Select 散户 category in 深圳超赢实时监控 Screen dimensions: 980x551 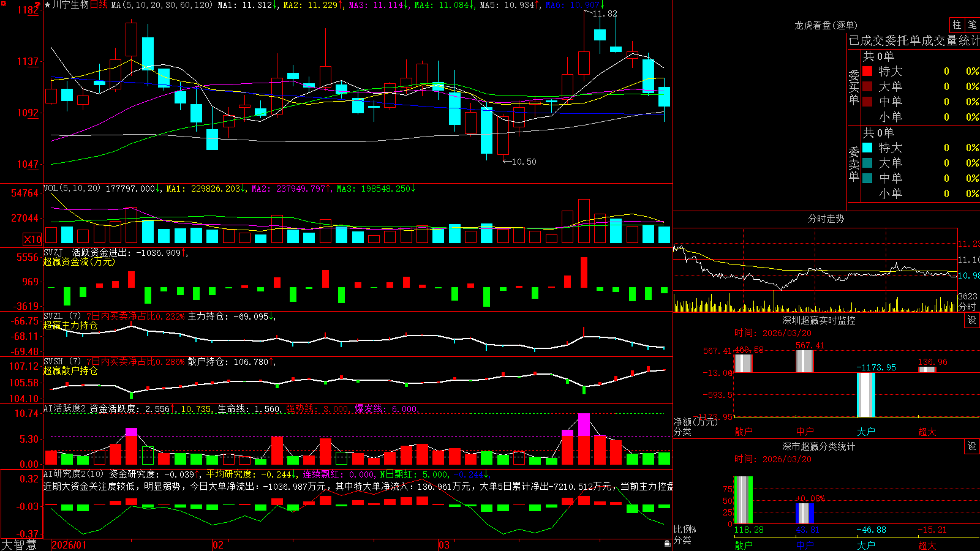744,432
